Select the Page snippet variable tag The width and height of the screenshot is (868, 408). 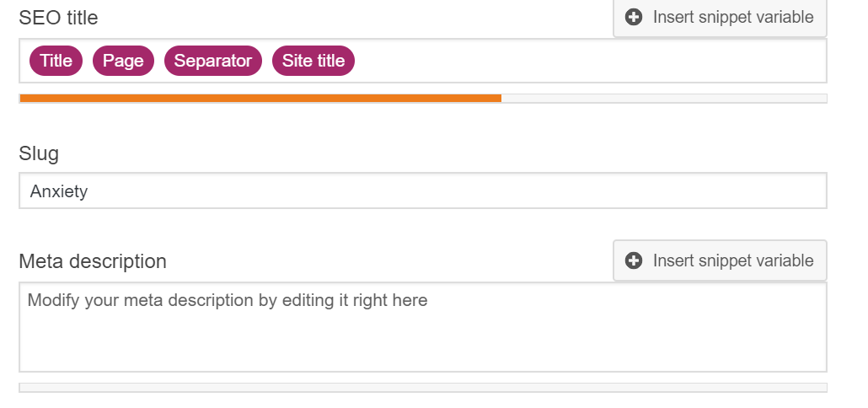click(123, 61)
